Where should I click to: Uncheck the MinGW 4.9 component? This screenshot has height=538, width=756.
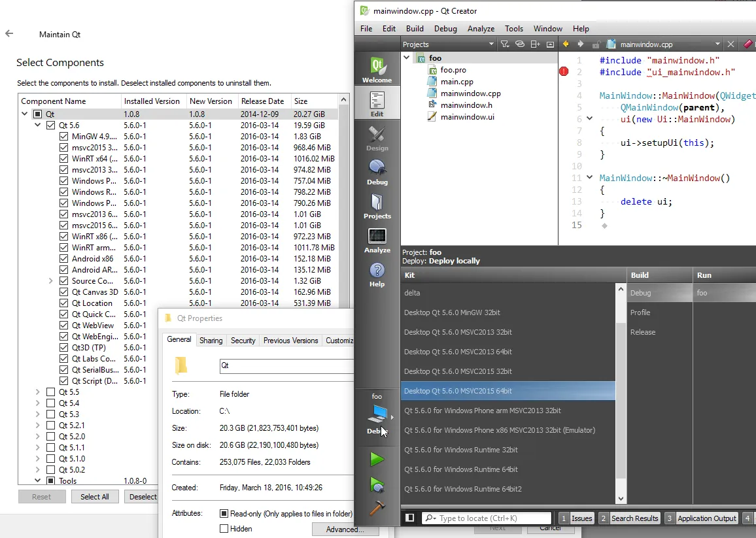63,137
